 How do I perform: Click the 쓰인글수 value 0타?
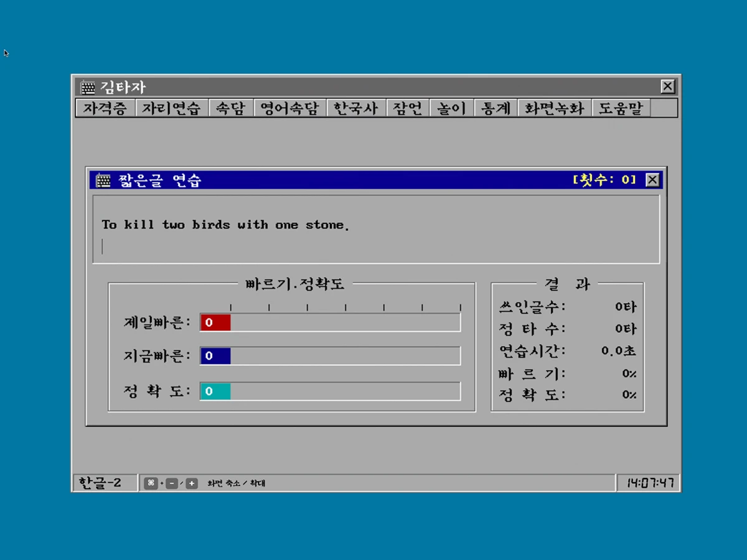click(626, 306)
